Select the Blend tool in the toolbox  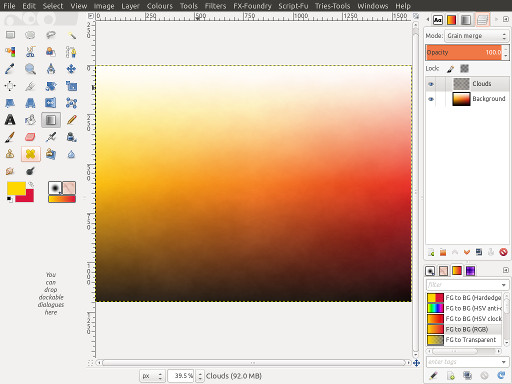[51, 120]
